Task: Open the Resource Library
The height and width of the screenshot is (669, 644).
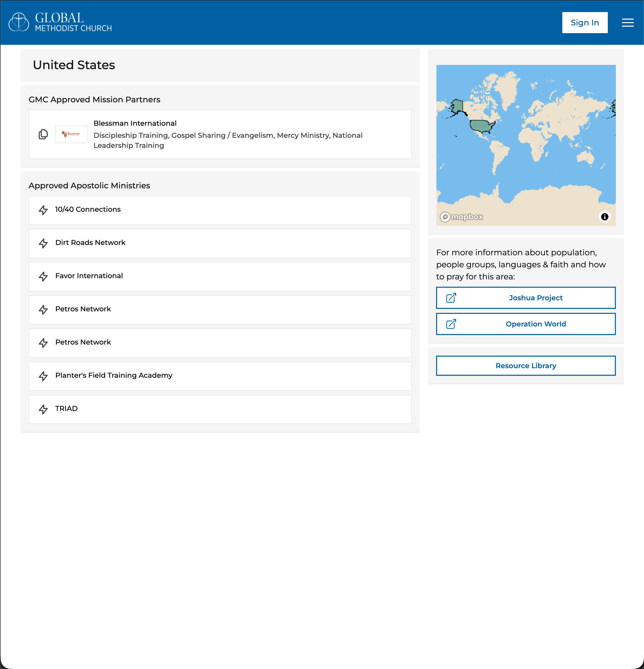Action: 526,366
